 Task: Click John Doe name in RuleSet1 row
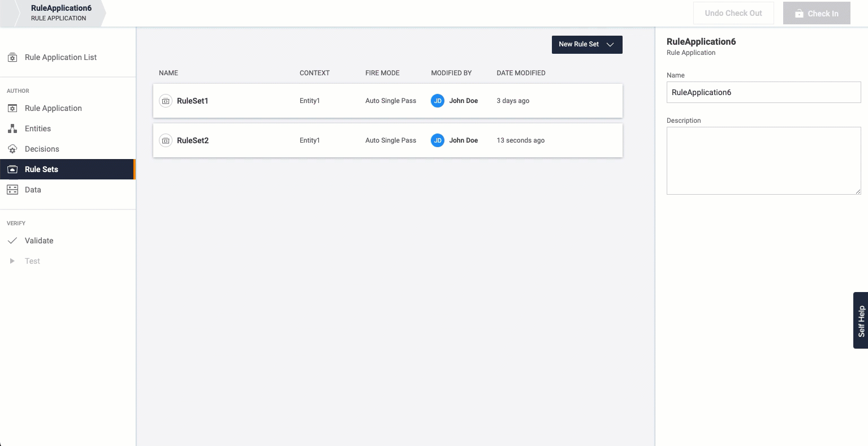[x=464, y=101]
